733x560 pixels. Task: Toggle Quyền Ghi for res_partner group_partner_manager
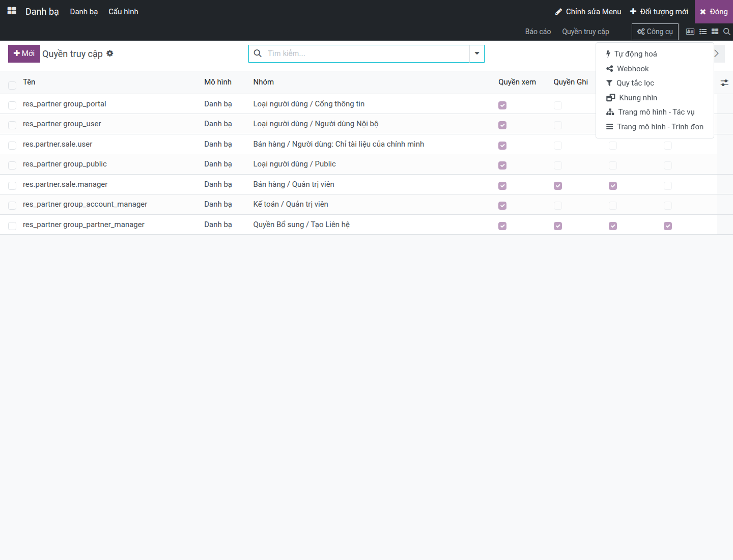[x=558, y=226]
